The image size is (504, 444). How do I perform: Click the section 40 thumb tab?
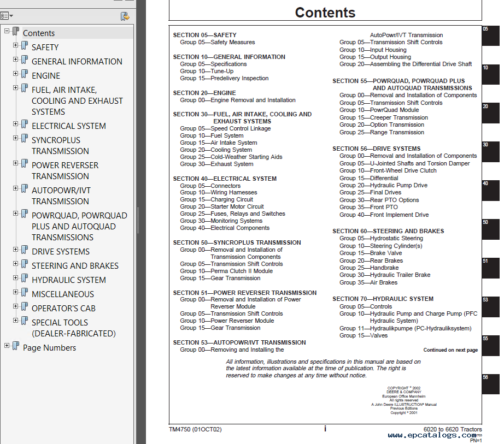(490, 191)
